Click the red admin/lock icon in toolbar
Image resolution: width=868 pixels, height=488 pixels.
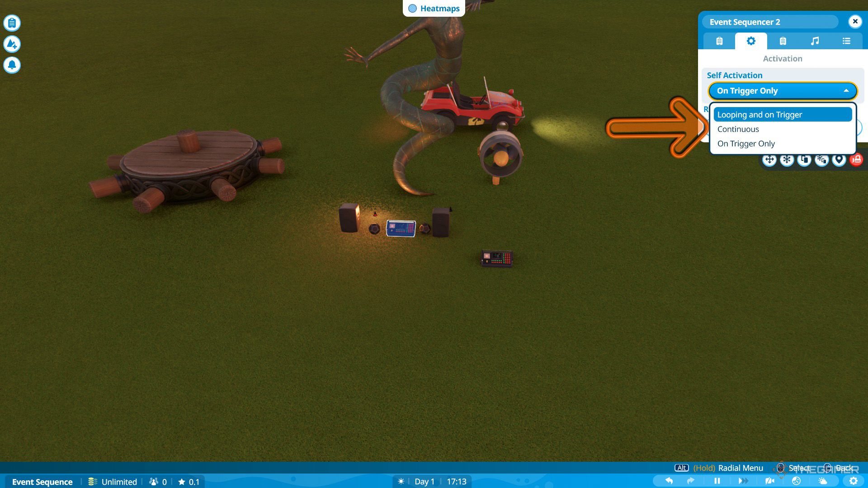point(857,159)
